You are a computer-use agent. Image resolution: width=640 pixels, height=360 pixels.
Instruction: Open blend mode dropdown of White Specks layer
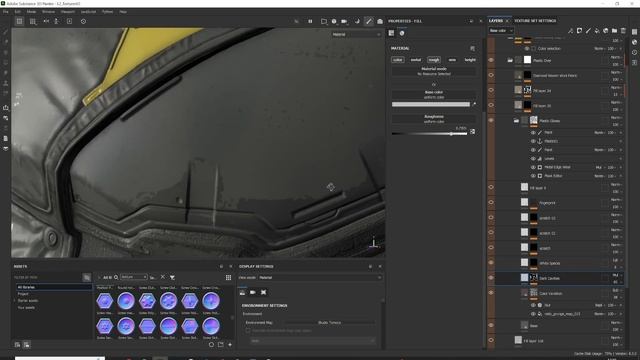click(x=616, y=260)
